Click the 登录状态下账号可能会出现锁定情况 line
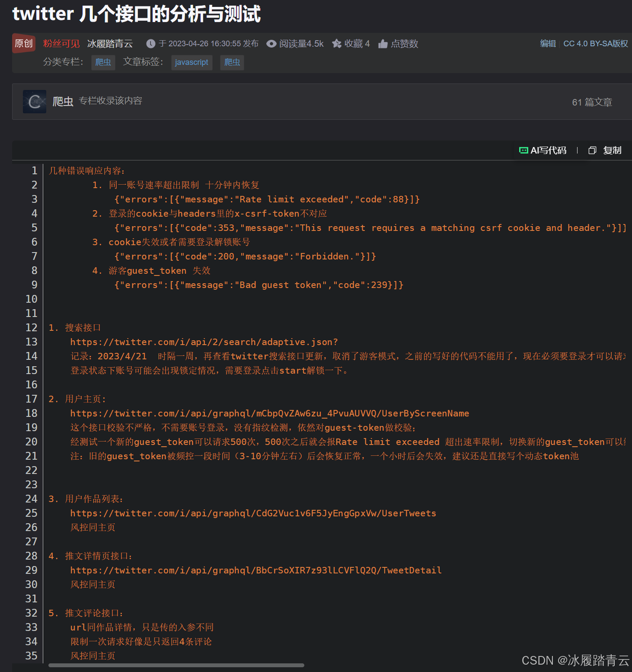This screenshot has height=672, width=632. click(210, 371)
